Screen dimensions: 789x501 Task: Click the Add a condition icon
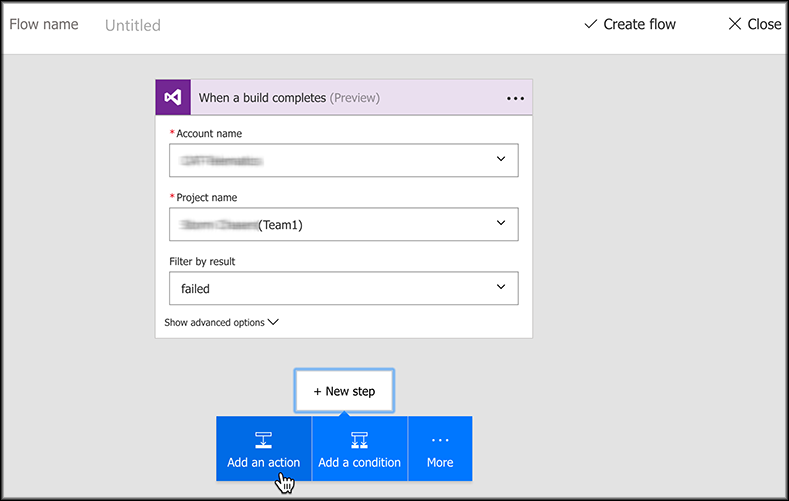359,439
